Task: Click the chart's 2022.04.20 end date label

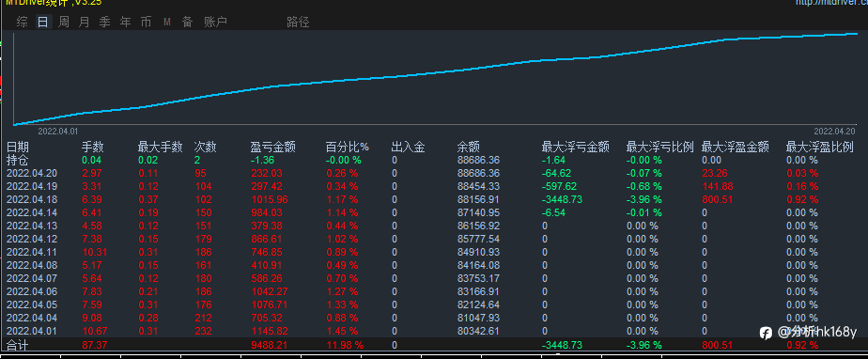Action: tap(834, 132)
